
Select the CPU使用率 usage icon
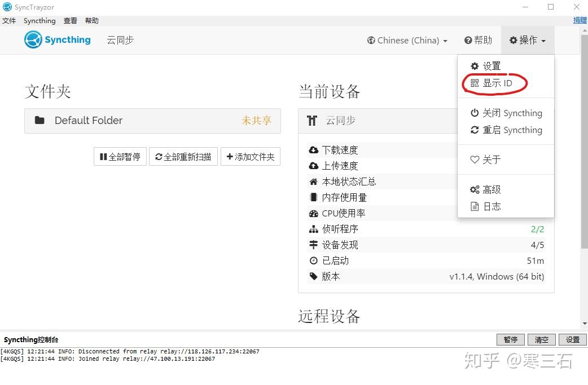tap(314, 213)
